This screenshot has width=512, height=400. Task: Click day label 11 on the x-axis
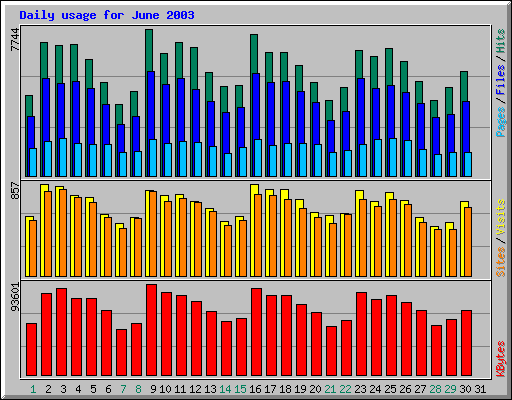[180, 389]
